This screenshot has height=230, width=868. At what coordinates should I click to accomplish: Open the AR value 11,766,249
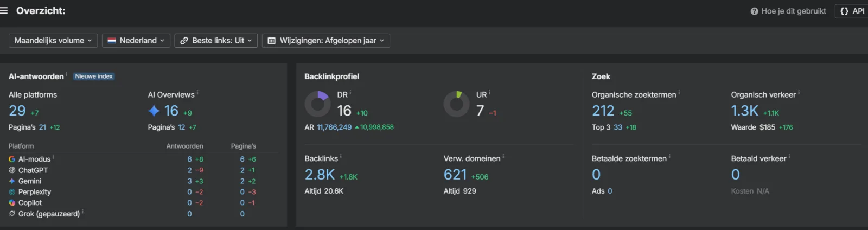pos(334,127)
